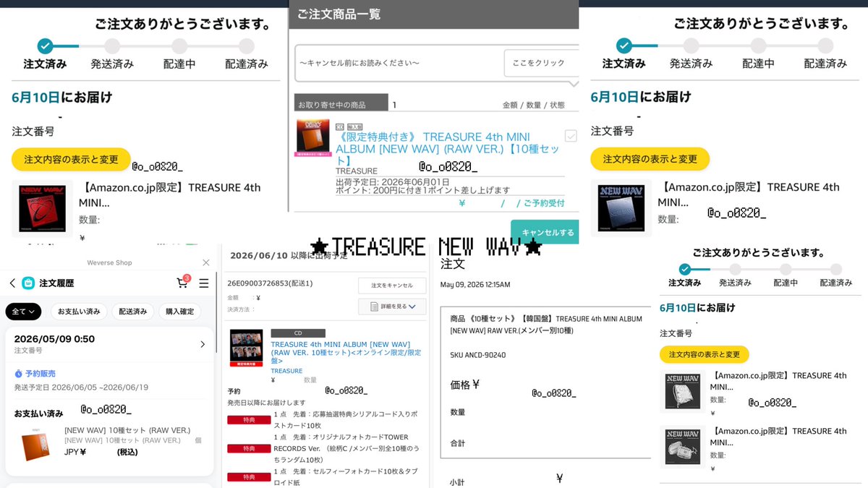Screen dimensions: 868x488
Task: Click the ご予約受付 status link
Action: (544, 203)
